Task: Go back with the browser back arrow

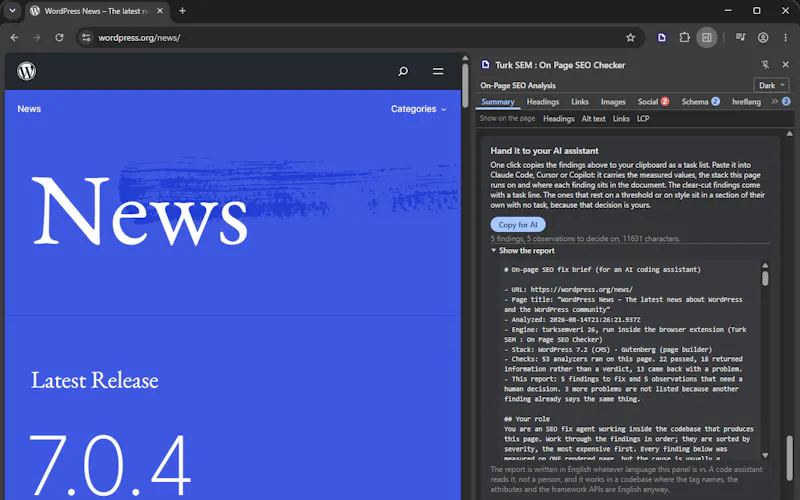Action: 14,37
